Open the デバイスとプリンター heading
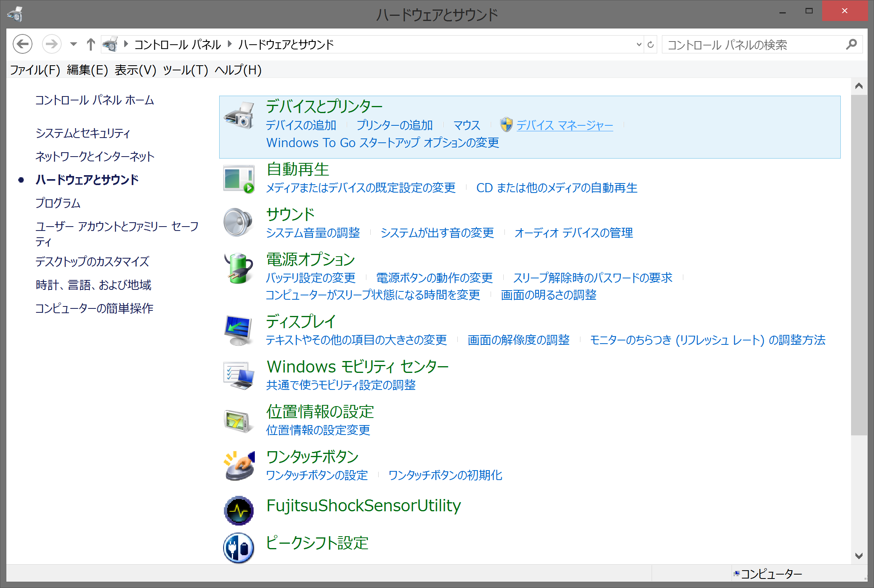 click(x=324, y=106)
